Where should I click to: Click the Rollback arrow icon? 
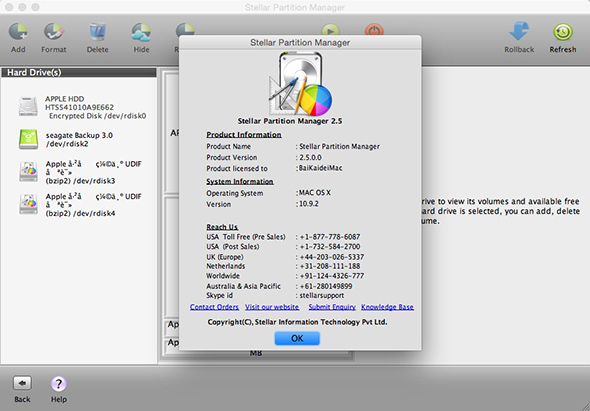coord(519,31)
